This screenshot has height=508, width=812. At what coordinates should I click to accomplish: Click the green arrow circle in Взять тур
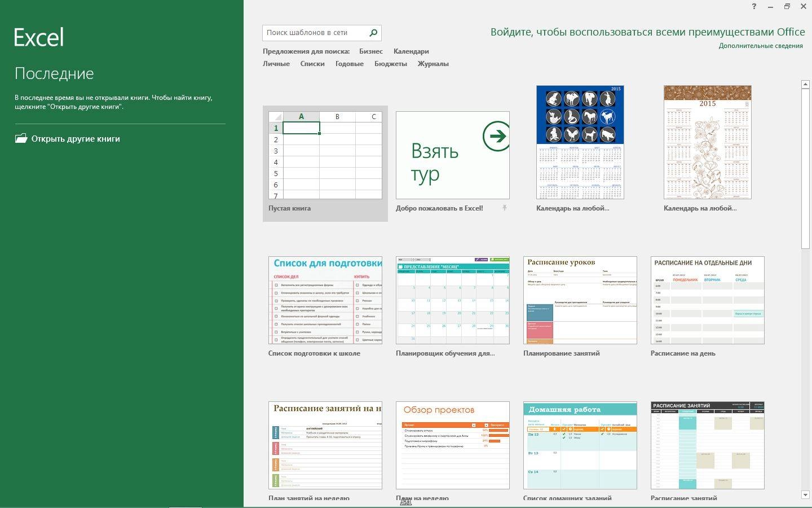point(496,136)
